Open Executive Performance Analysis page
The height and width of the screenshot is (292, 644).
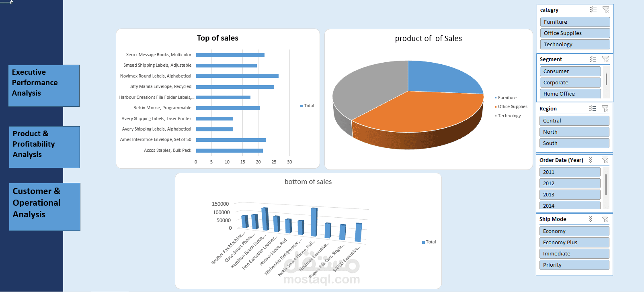44,86
